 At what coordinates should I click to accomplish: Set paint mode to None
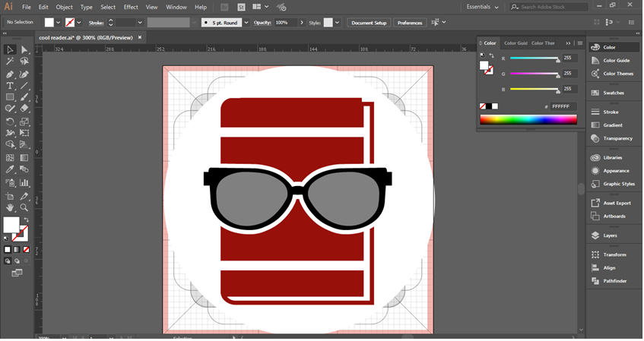click(x=27, y=249)
